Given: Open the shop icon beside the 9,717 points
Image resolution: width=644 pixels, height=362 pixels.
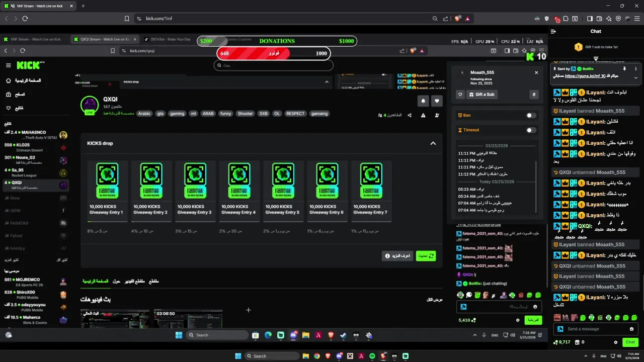Looking at the screenshot, I should 577,342.
